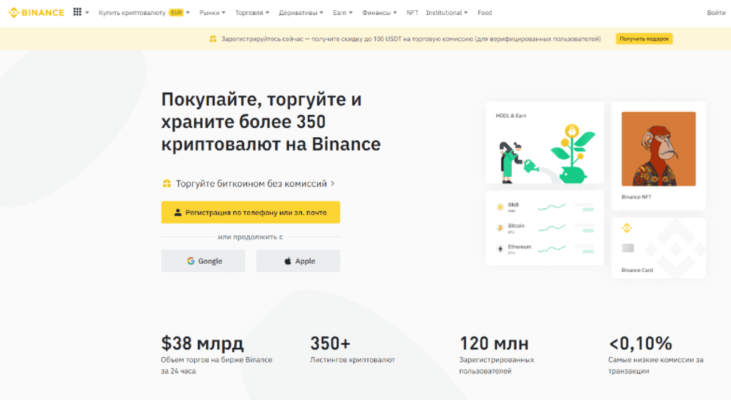Expand the apps grid dropdown arrow
Screen dimensions: 731x400
pyautogui.click(x=87, y=13)
